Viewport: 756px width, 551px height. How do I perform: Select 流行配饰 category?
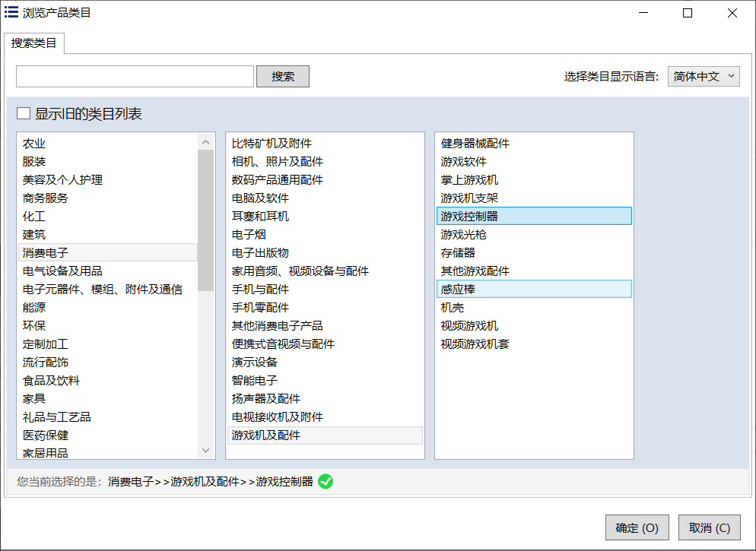[107, 363]
